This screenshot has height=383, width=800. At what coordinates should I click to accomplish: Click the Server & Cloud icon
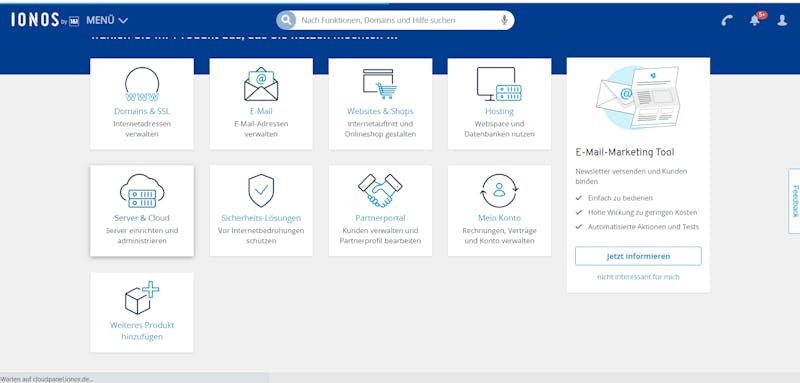[x=142, y=191]
